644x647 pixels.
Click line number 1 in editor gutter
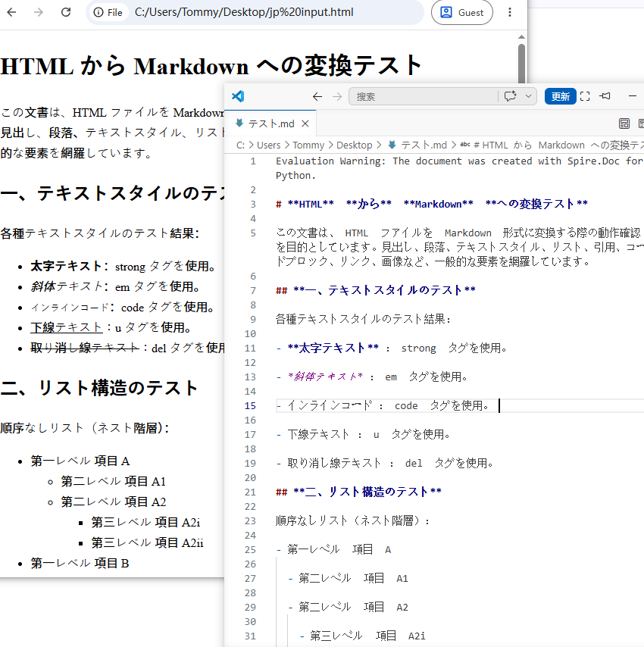coord(253,161)
